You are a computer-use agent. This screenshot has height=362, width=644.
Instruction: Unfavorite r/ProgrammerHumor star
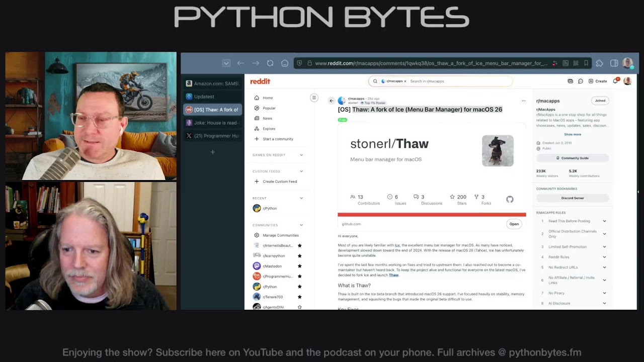tap(300, 277)
